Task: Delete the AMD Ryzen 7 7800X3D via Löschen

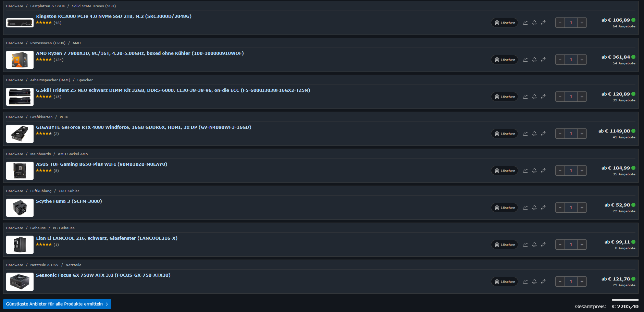Action: point(504,60)
